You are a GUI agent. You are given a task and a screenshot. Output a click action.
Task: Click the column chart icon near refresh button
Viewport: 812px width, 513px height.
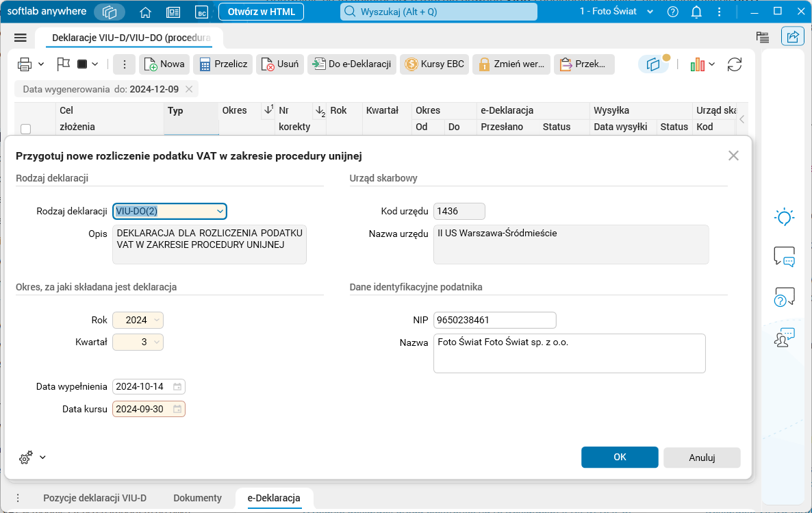click(696, 64)
